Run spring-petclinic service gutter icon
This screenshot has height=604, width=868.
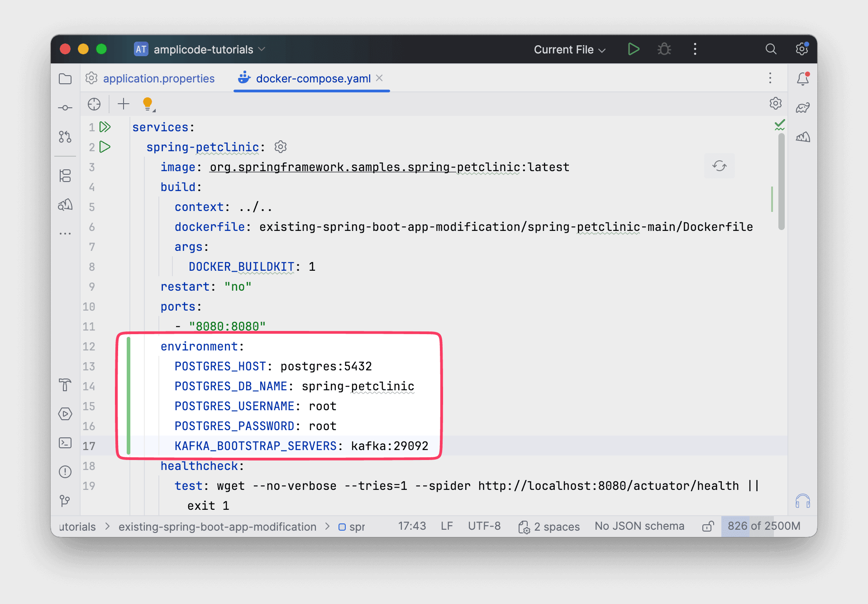105,147
